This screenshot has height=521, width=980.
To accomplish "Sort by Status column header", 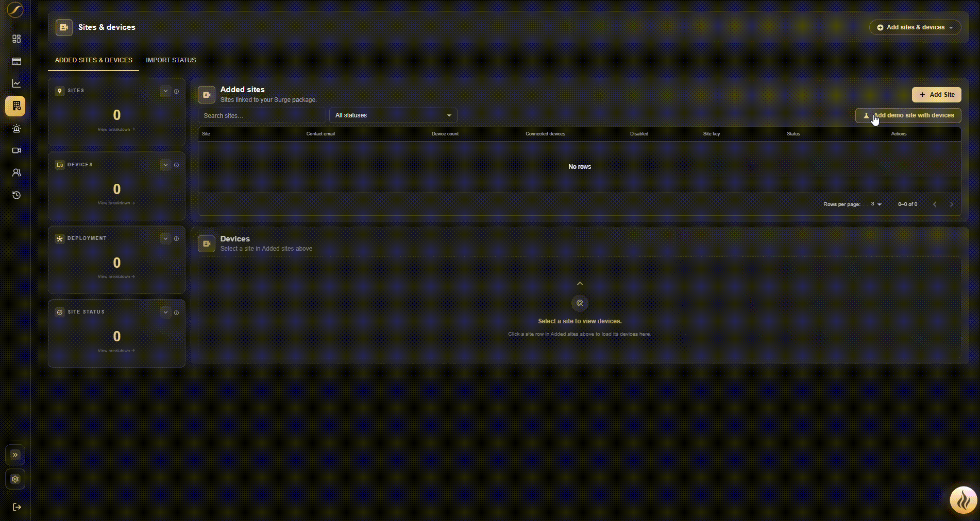I will 793,134.
